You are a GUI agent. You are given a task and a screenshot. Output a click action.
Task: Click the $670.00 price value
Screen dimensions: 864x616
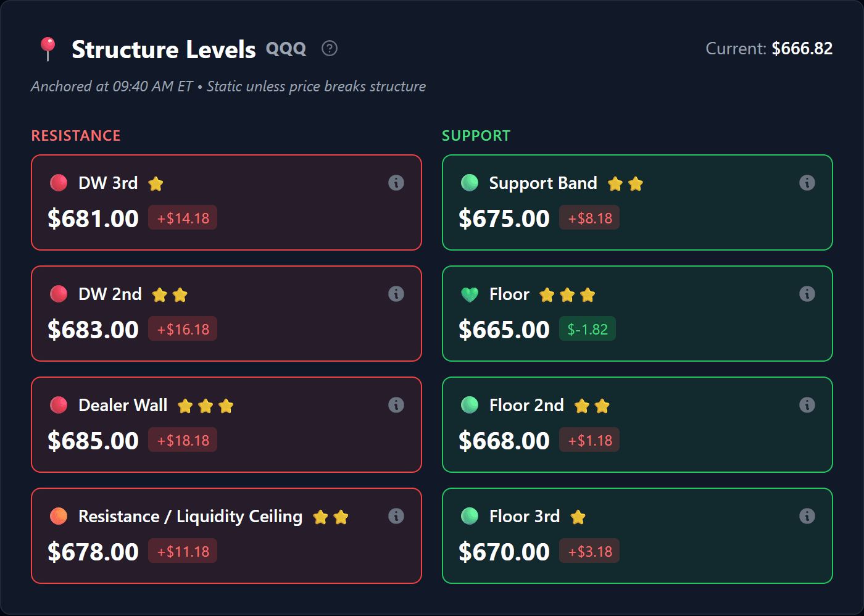(x=504, y=552)
